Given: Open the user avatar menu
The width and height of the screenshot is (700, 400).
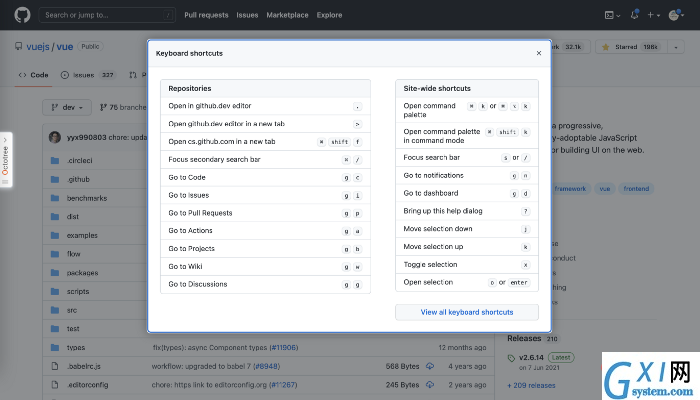Looking at the screenshot, I should [x=676, y=15].
